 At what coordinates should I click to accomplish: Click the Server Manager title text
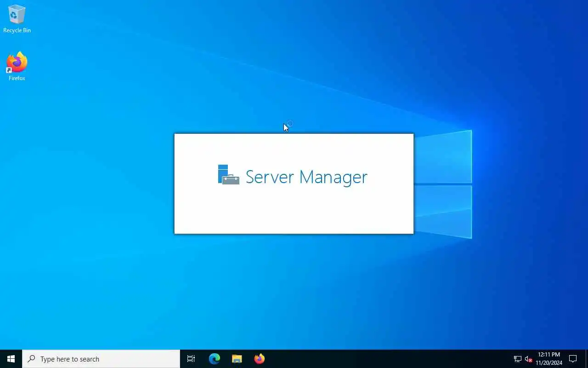point(306,177)
